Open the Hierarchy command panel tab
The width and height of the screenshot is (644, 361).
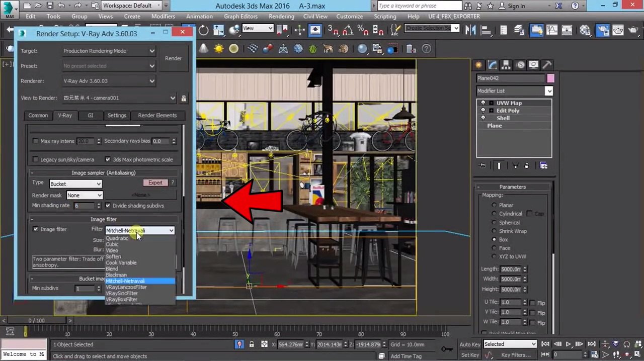point(506,65)
